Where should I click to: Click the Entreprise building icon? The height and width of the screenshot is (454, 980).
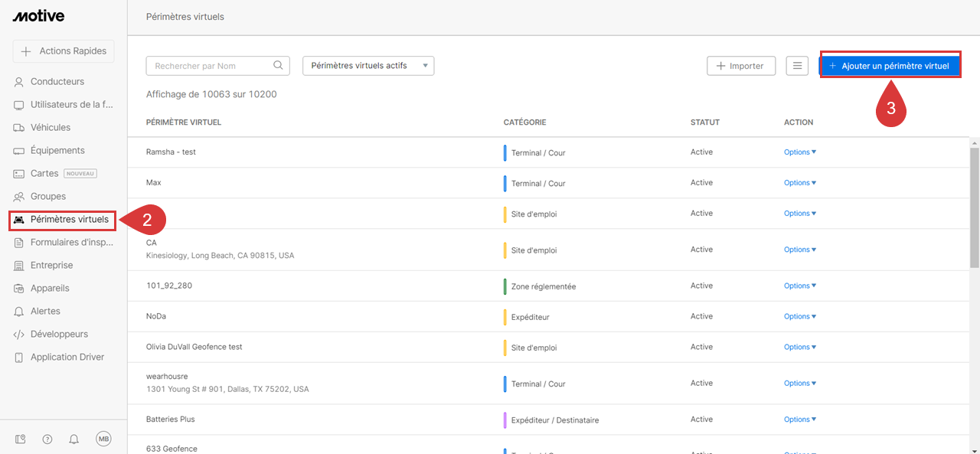(19, 266)
